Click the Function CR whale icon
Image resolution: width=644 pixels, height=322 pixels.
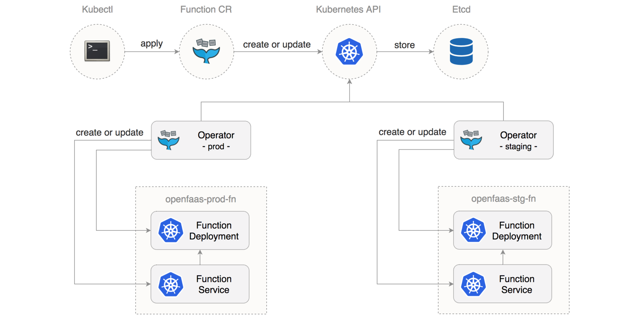pos(206,51)
